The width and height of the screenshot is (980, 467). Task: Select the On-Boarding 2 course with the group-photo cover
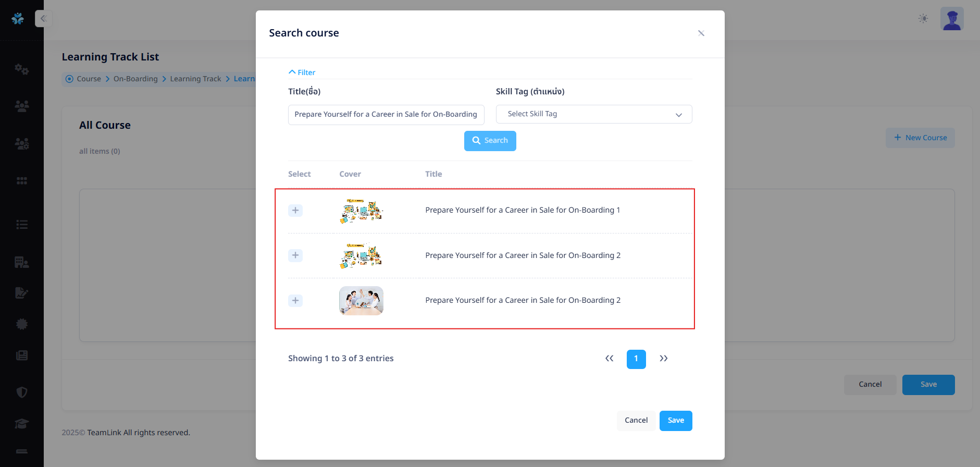click(295, 301)
